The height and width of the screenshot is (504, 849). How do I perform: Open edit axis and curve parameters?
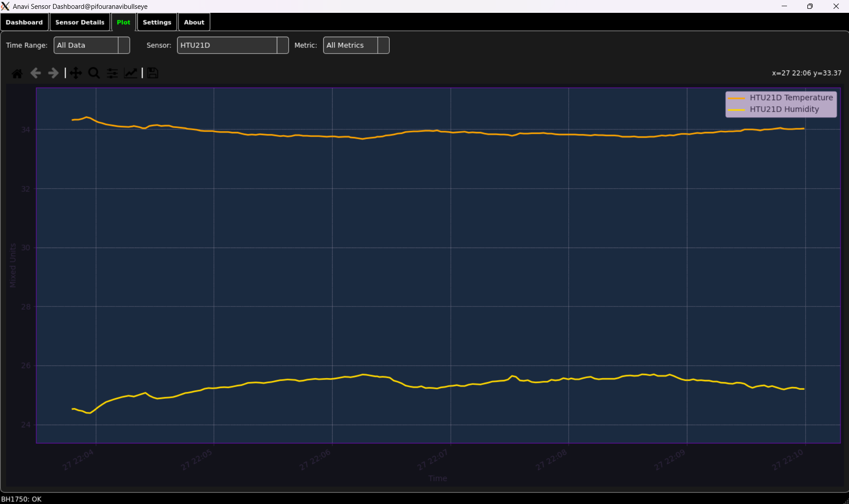(x=130, y=73)
